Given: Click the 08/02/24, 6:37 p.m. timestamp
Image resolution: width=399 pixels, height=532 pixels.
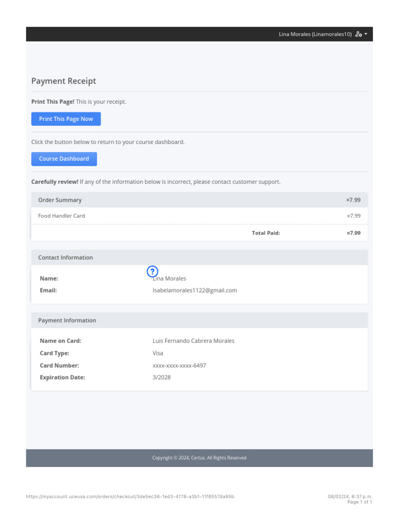Looking at the screenshot, I should [x=350, y=497].
